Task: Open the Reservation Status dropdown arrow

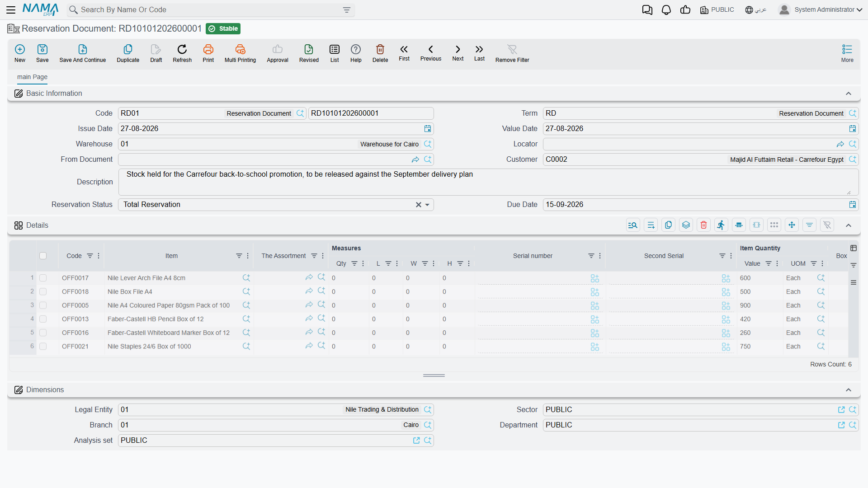Action: pos(427,205)
